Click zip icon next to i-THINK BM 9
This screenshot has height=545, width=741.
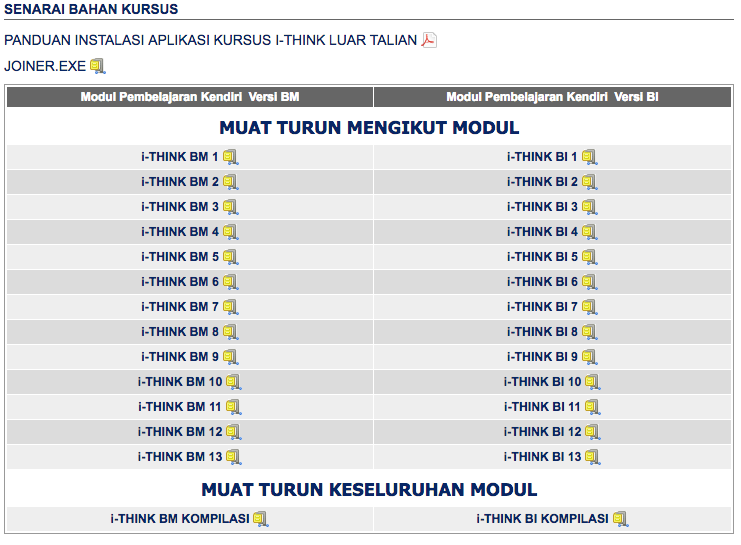click(x=231, y=357)
